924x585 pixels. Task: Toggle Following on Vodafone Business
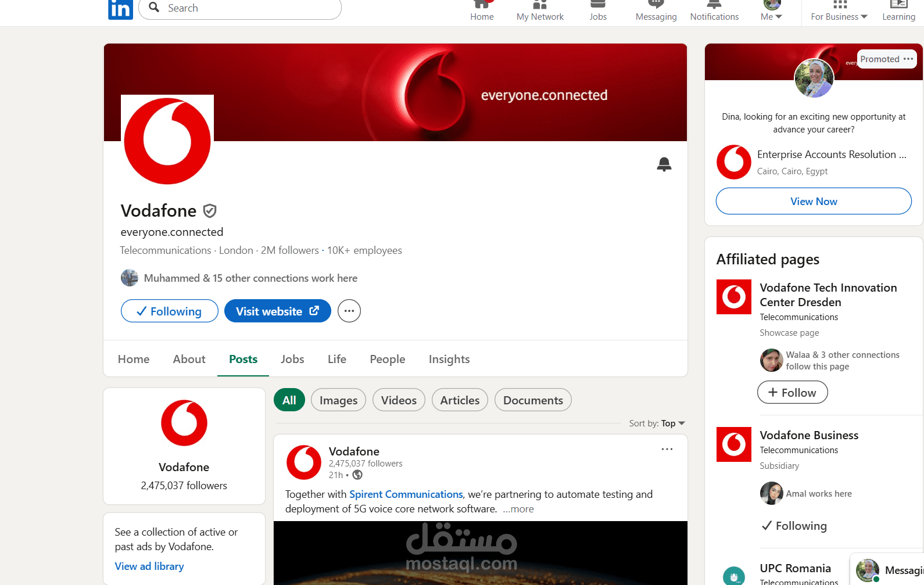coord(794,526)
